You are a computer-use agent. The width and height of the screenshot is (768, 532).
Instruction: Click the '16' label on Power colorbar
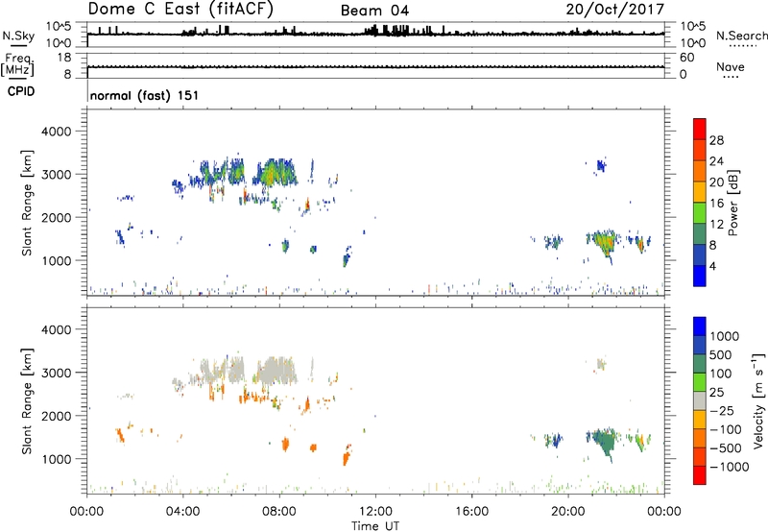(x=716, y=204)
